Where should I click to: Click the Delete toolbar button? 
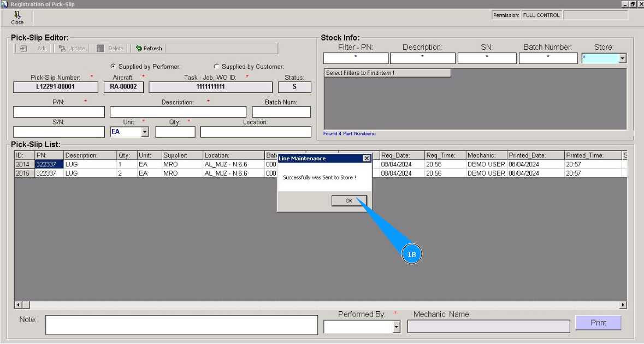click(110, 49)
